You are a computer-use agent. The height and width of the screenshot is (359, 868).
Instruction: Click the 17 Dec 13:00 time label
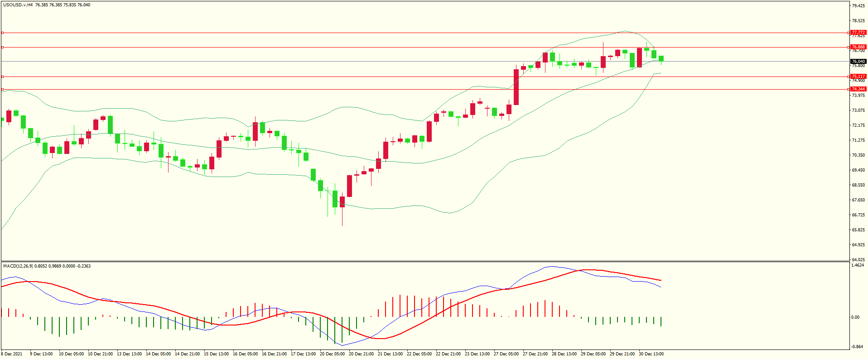pos(303,354)
